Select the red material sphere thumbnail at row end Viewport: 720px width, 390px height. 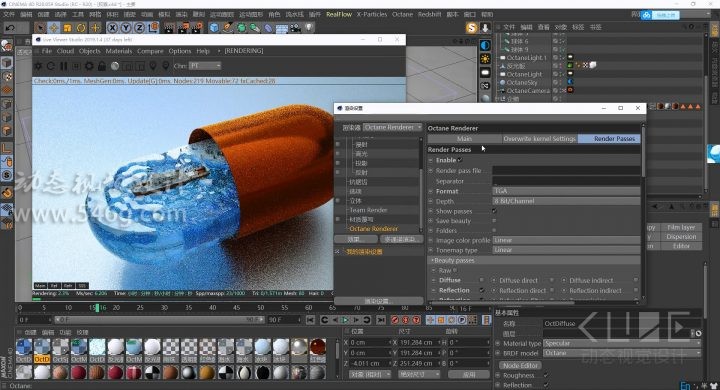pyautogui.click(x=317, y=348)
